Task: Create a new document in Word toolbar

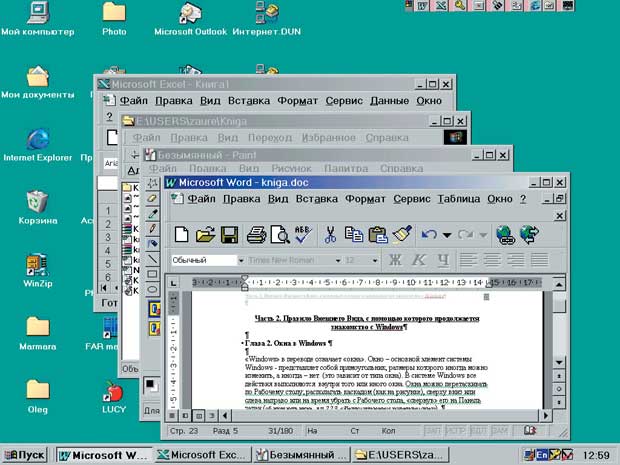Action: point(181,234)
